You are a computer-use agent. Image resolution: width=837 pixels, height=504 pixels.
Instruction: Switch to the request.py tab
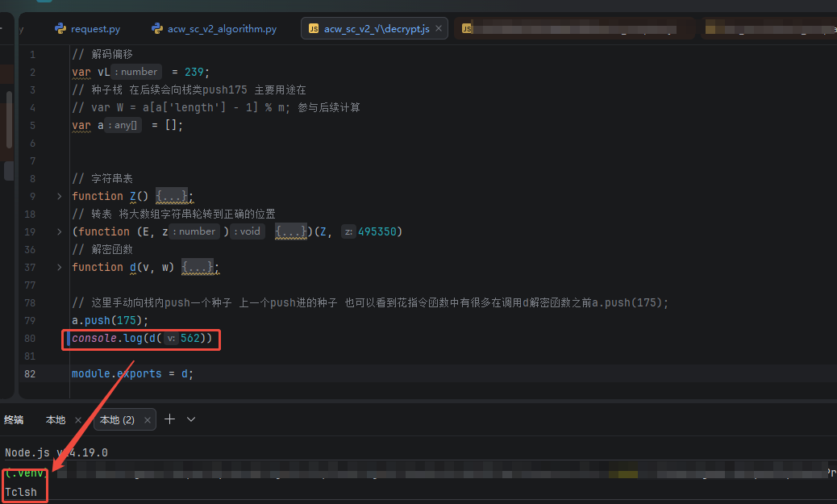(88, 29)
